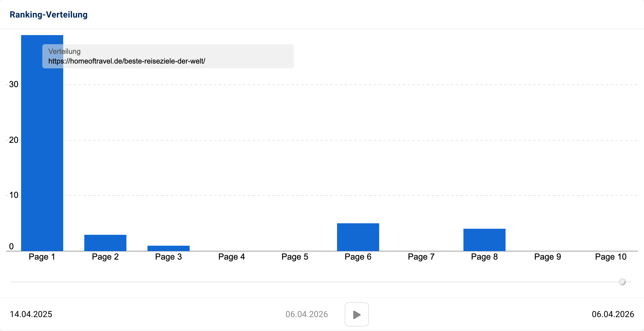
Task: Click the timeline slider handle
Action: click(x=622, y=282)
